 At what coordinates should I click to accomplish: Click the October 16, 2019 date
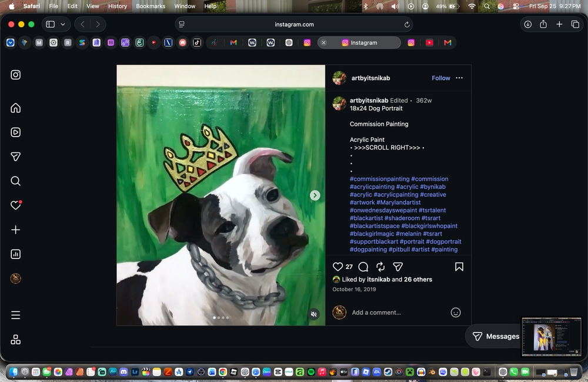(354, 290)
